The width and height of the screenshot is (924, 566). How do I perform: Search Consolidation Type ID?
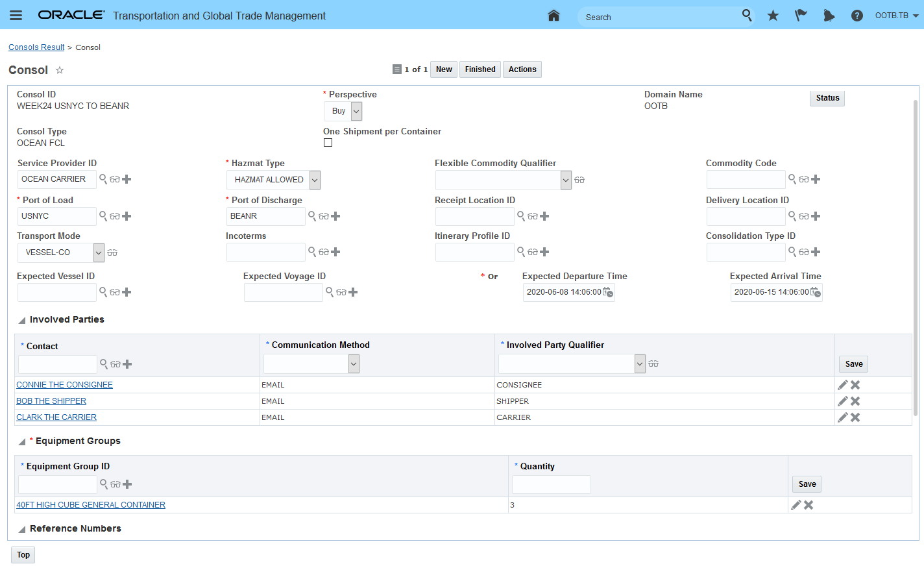(x=792, y=251)
